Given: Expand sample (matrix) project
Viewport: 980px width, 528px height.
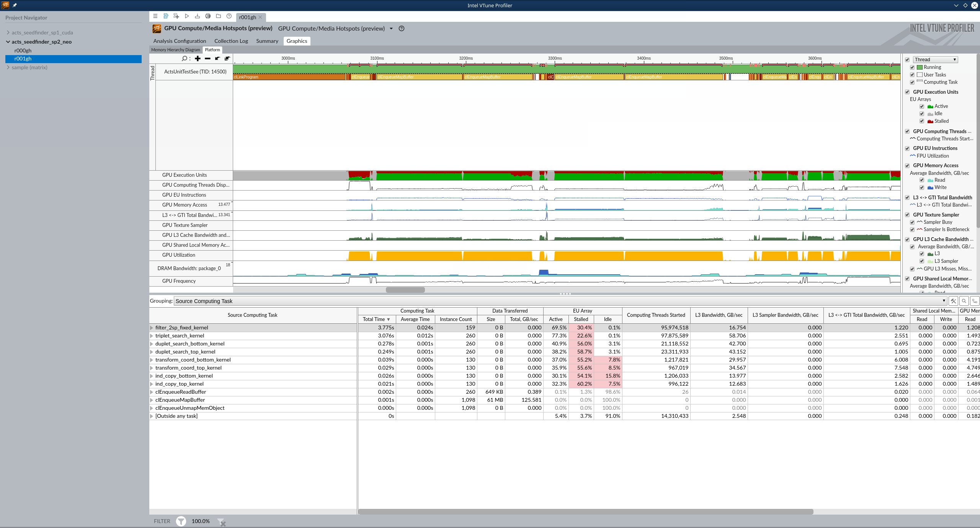Looking at the screenshot, I should tap(8, 67).
